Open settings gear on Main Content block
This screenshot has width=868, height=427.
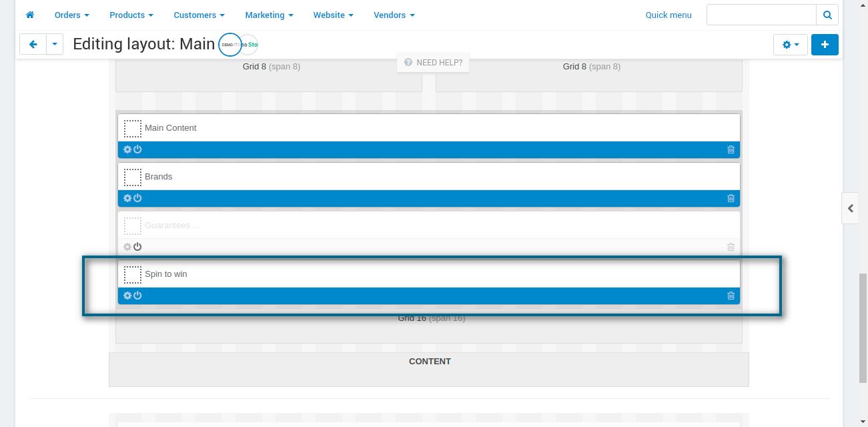click(x=127, y=149)
